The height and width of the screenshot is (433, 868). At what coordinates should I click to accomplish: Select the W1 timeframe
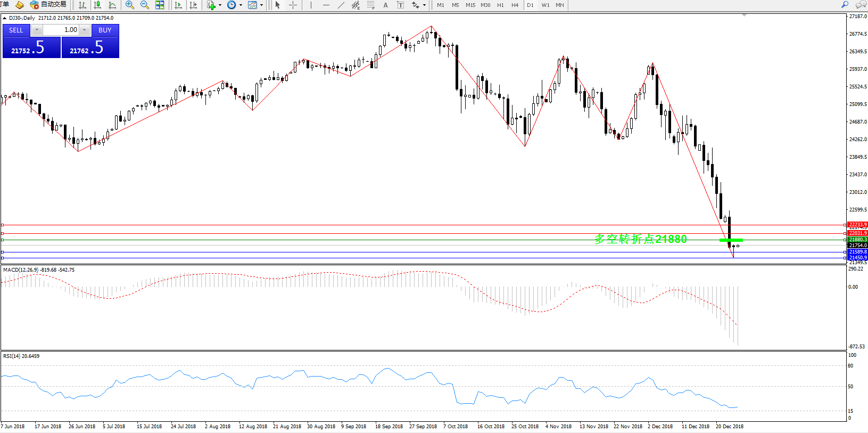(x=545, y=5)
